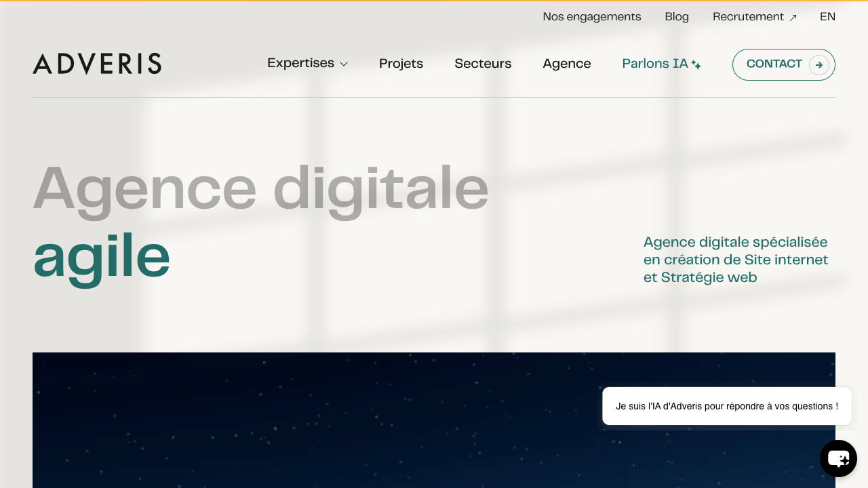Open the Projets menu item
The height and width of the screenshot is (488, 868).
pos(401,64)
